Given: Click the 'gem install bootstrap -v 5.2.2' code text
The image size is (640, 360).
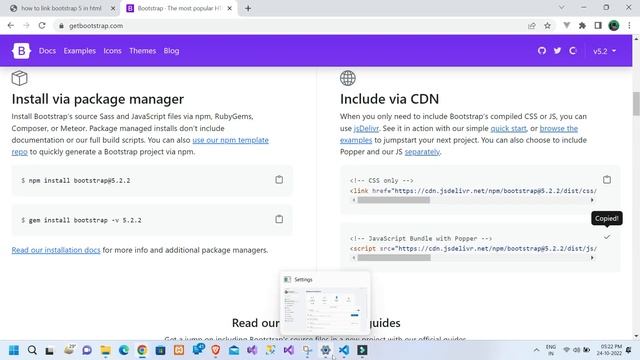Looking at the screenshot, I should (85, 220).
